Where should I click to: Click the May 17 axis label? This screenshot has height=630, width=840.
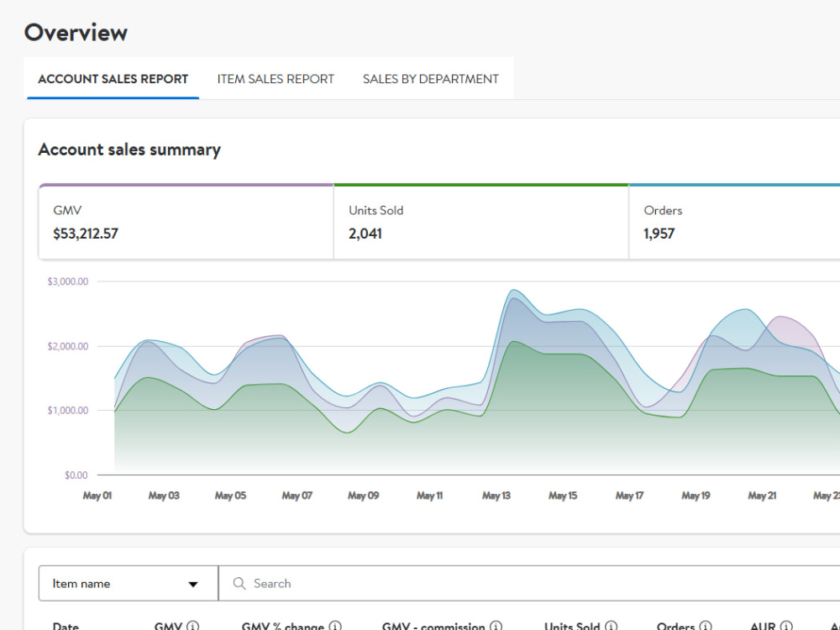click(629, 496)
